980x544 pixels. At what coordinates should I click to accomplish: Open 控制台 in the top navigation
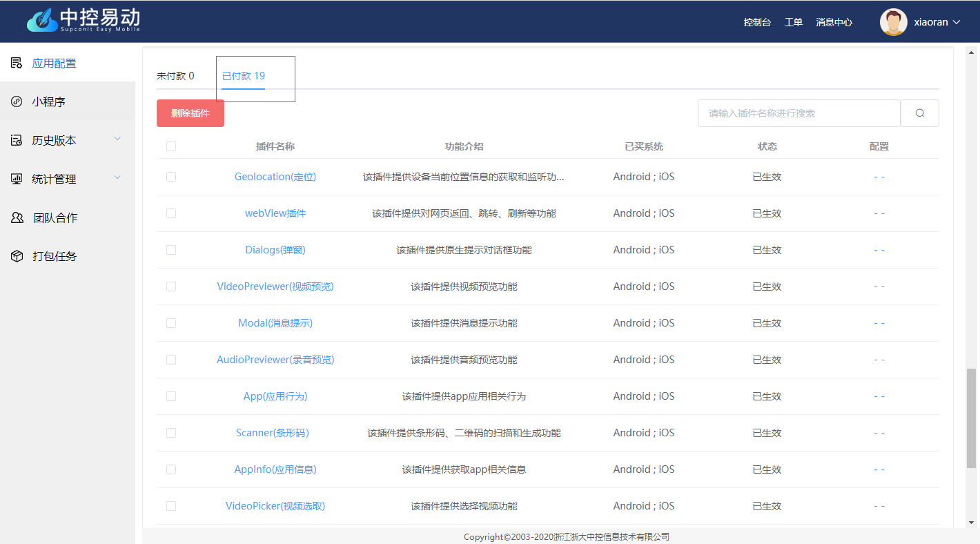[x=757, y=22]
